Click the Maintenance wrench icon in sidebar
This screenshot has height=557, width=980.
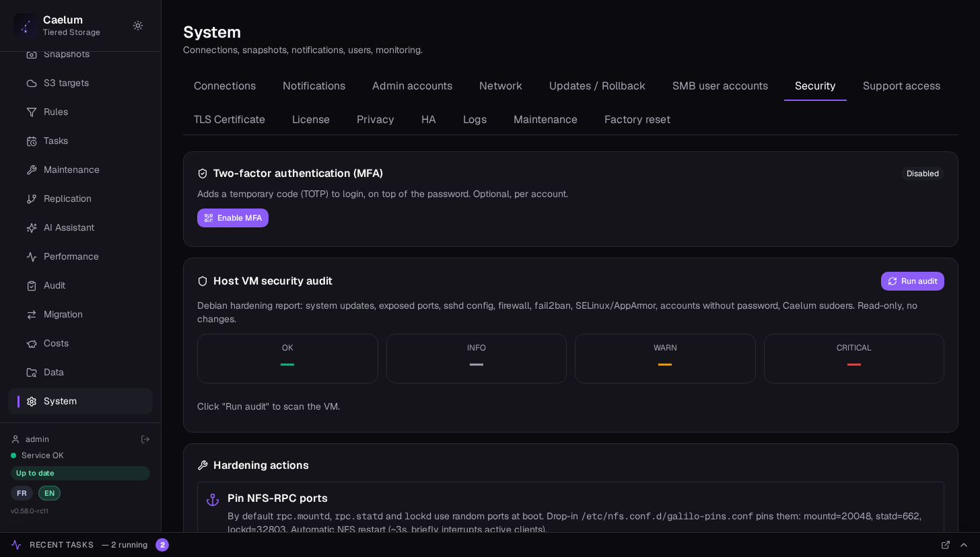click(x=32, y=170)
